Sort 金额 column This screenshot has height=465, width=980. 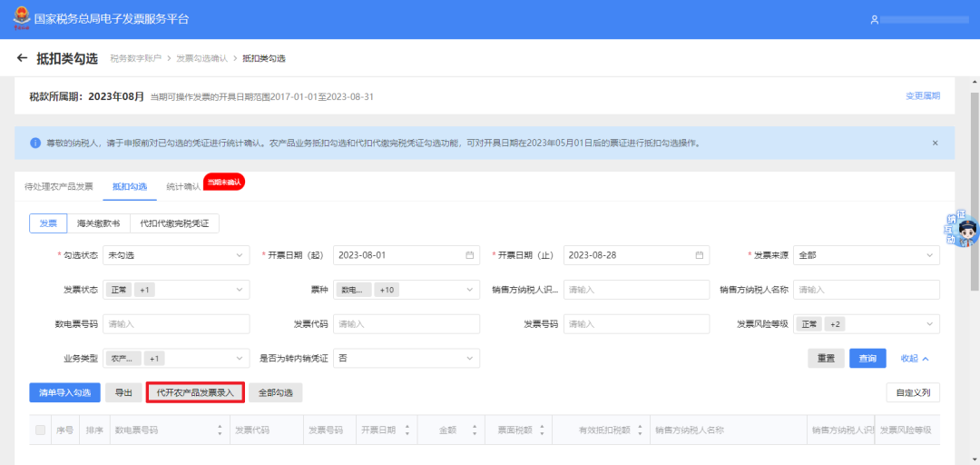pyautogui.click(x=475, y=430)
